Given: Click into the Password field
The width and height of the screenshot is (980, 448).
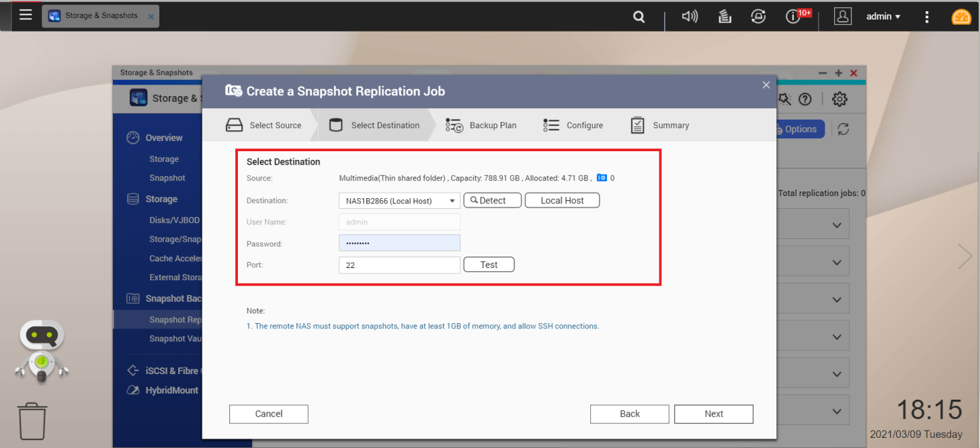Looking at the screenshot, I should 399,243.
